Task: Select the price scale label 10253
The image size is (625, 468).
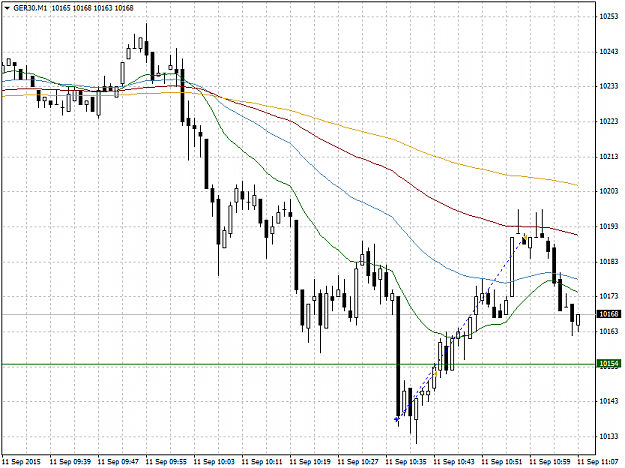Action: click(609, 16)
